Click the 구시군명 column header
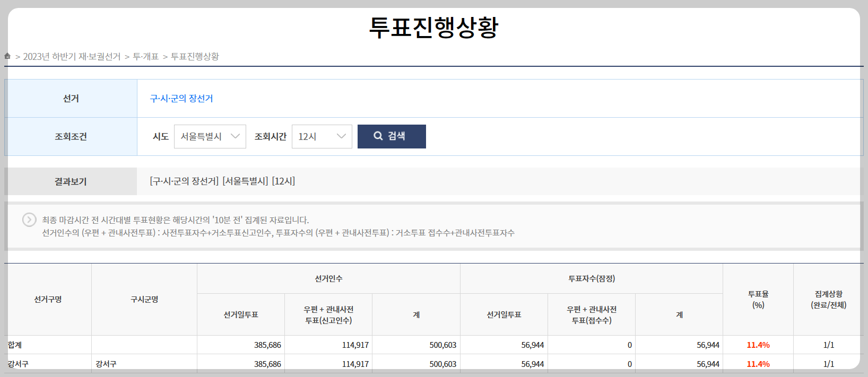Viewport: 868px width, 377px height. [144, 300]
